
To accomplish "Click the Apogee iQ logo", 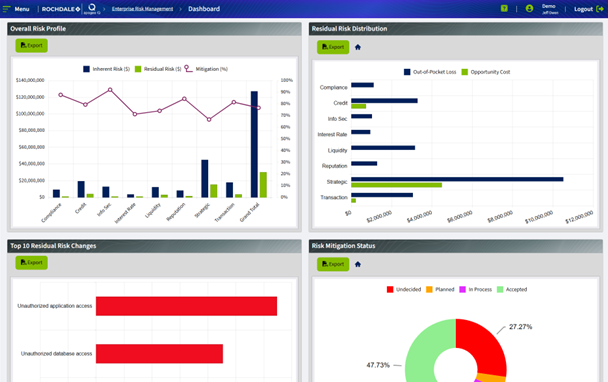I will pyautogui.click(x=92, y=9).
